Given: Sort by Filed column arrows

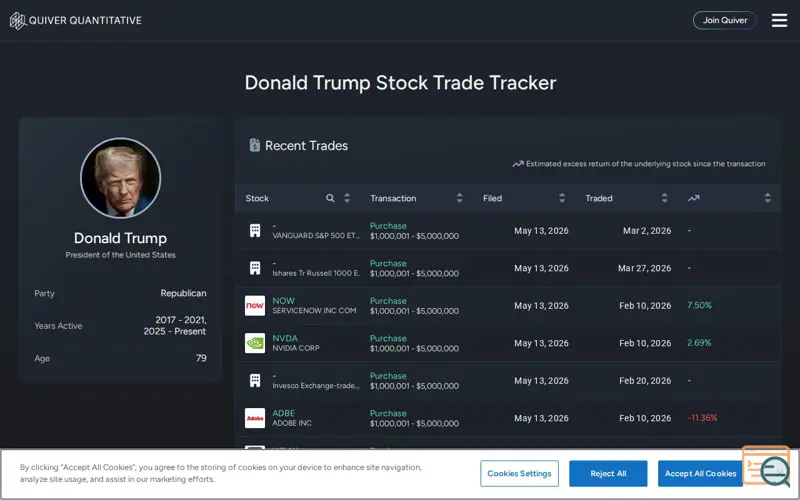Looking at the screenshot, I should point(562,198).
